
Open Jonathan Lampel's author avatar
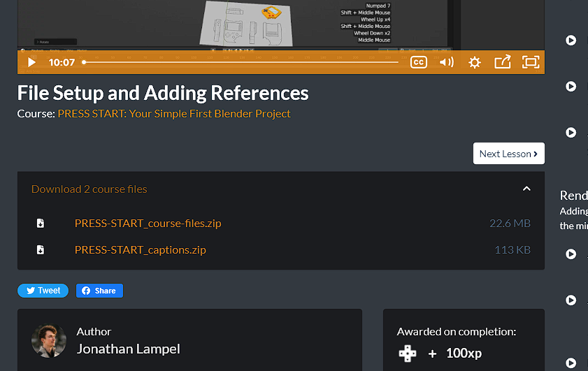pos(49,341)
